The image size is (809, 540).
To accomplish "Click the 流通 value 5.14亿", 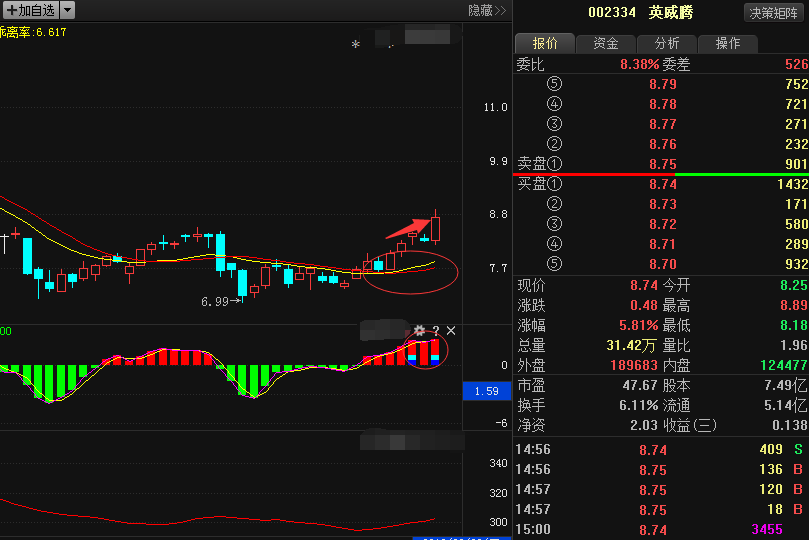I will coord(786,406).
